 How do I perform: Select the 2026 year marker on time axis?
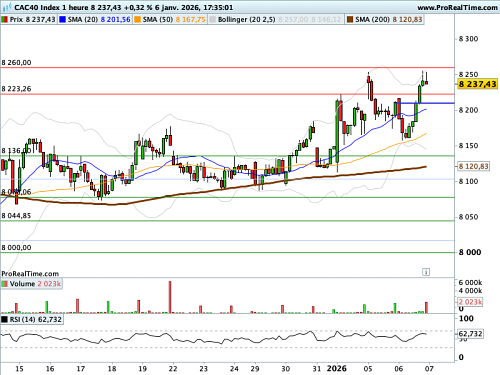click(337, 368)
